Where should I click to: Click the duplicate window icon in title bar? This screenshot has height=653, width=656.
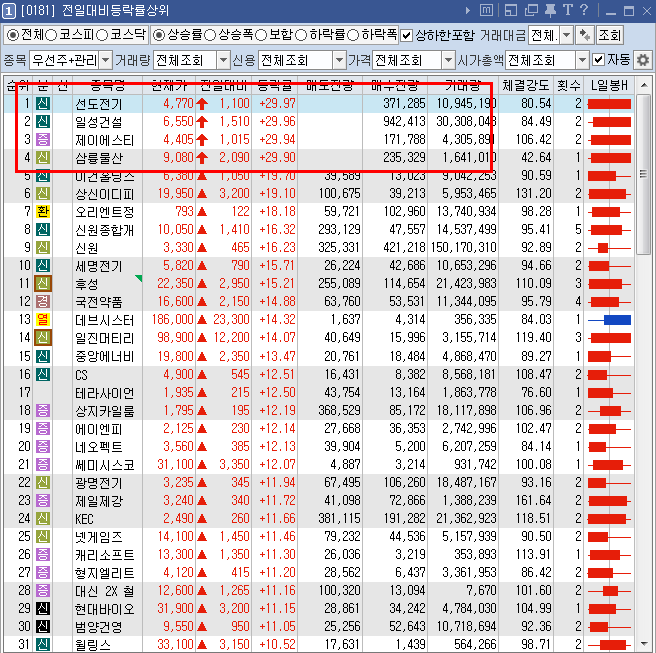tap(531, 10)
